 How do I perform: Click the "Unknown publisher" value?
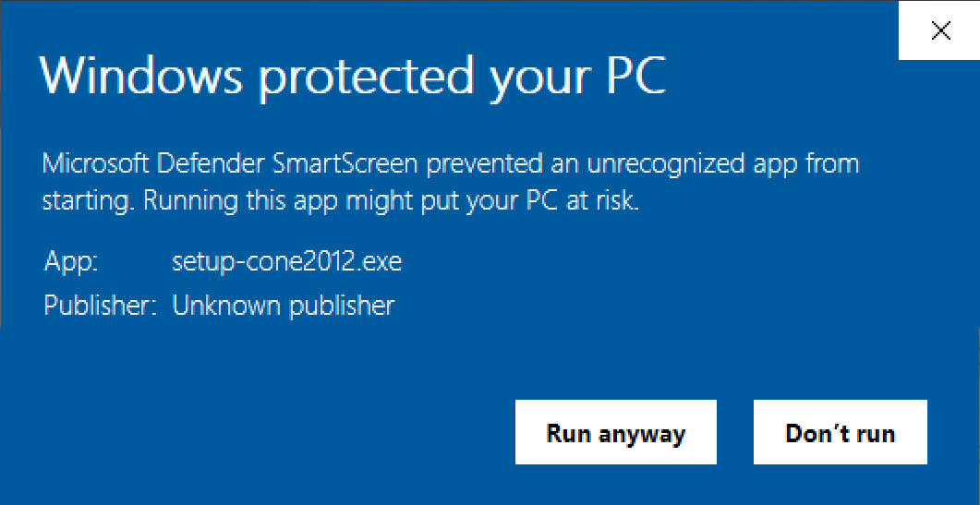pos(283,306)
